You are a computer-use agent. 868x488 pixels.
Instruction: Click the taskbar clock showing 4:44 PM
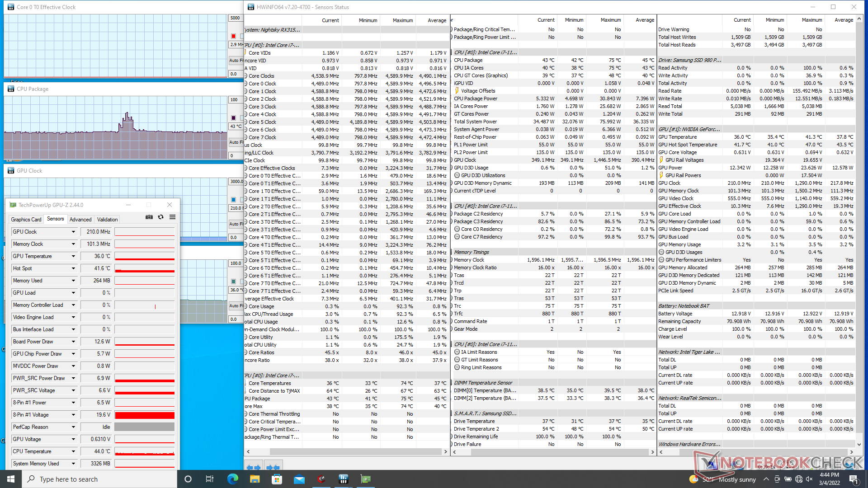[830, 479]
